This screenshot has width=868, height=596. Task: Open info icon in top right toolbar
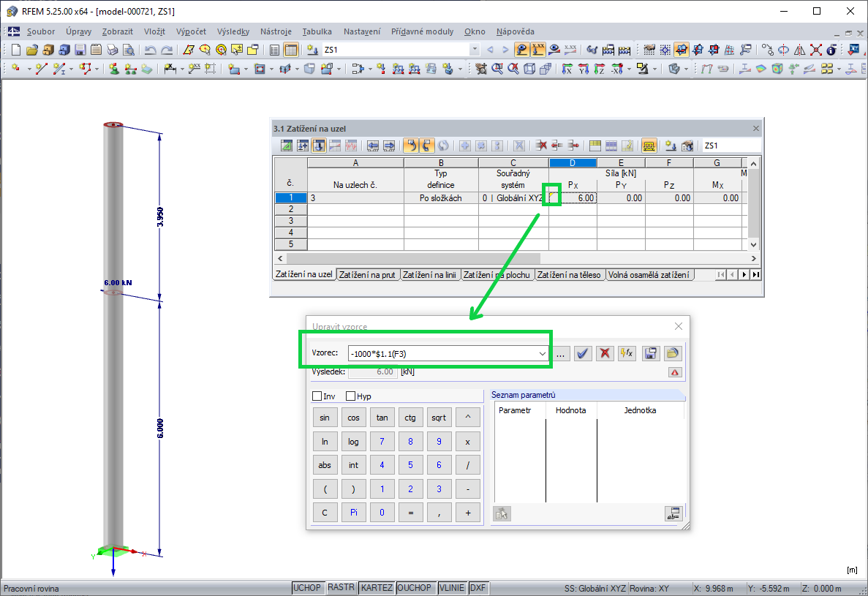pos(831,50)
